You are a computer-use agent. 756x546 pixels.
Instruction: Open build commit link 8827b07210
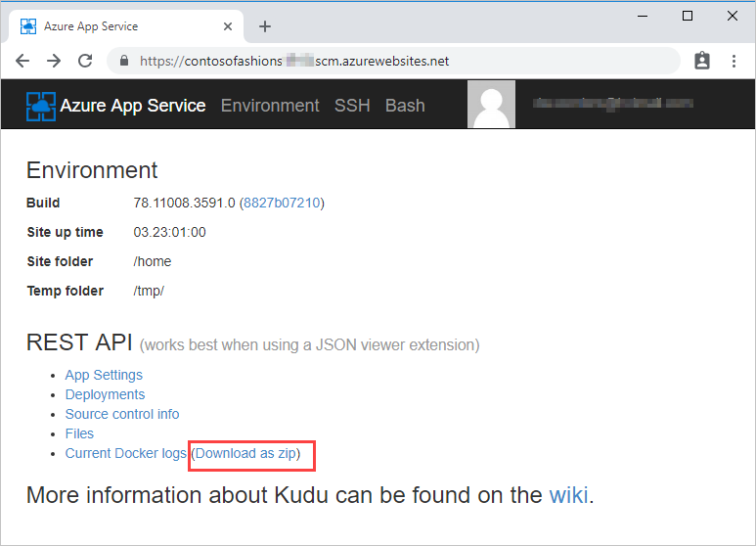pyautogui.click(x=282, y=203)
